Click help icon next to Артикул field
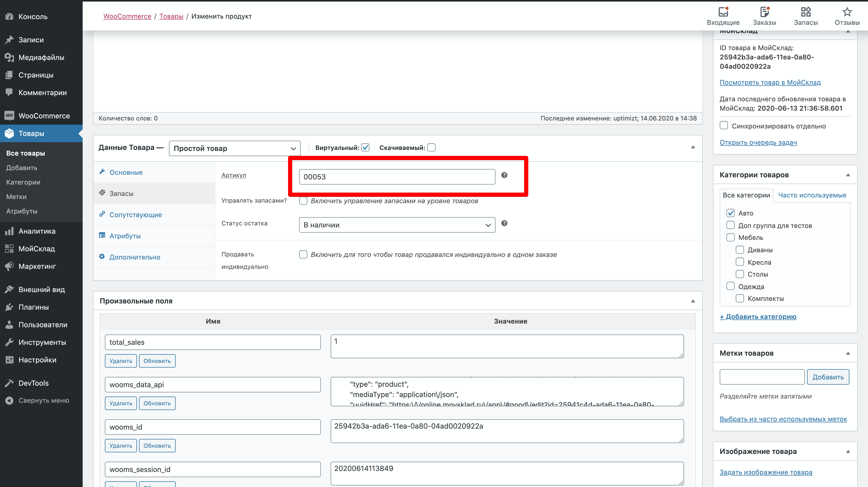 pos(504,175)
